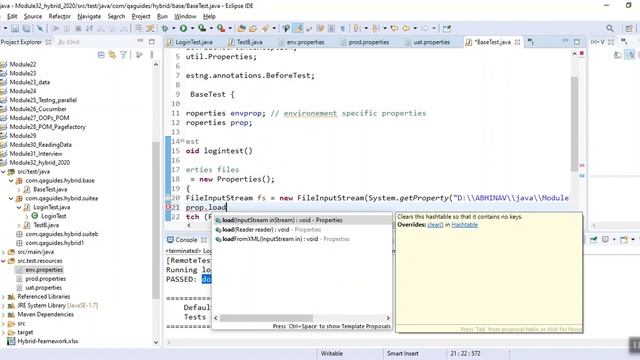This screenshot has width=640, height=360.
Task: Open the External Tools dropdown arrow
Action: pos(230,29)
